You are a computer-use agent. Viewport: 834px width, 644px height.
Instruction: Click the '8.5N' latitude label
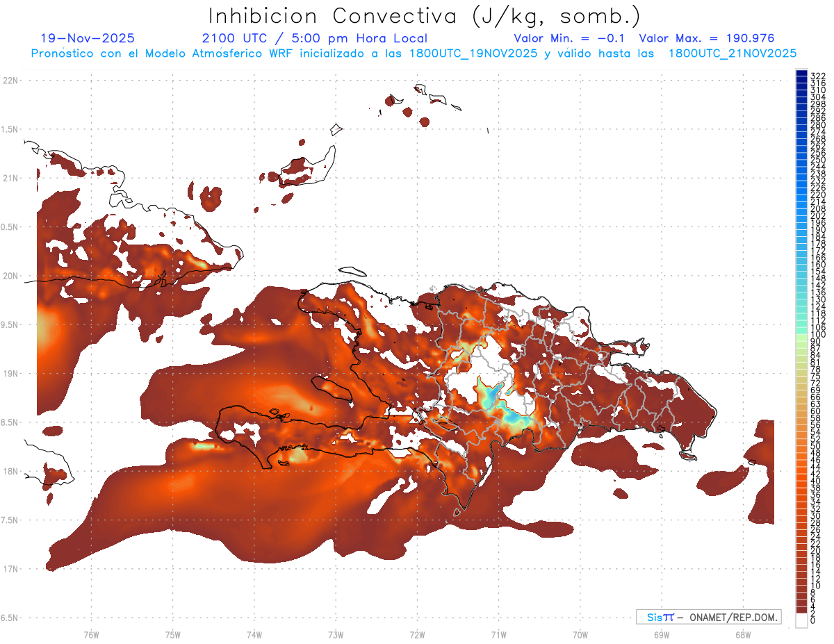[10, 422]
